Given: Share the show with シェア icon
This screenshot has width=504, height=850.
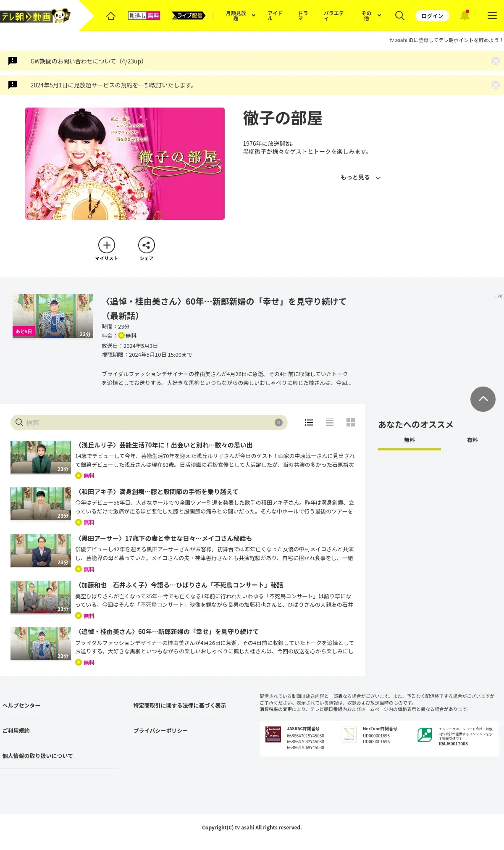Looking at the screenshot, I should coord(147,249).
